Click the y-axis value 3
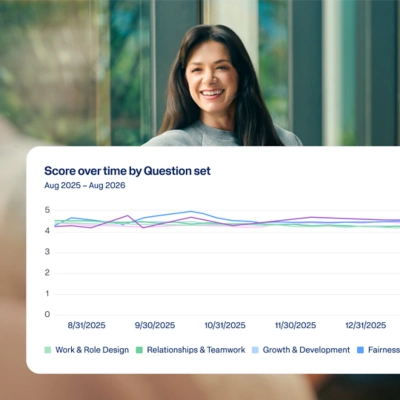Viewport: 400px width, 400px height. click(47, 252)
